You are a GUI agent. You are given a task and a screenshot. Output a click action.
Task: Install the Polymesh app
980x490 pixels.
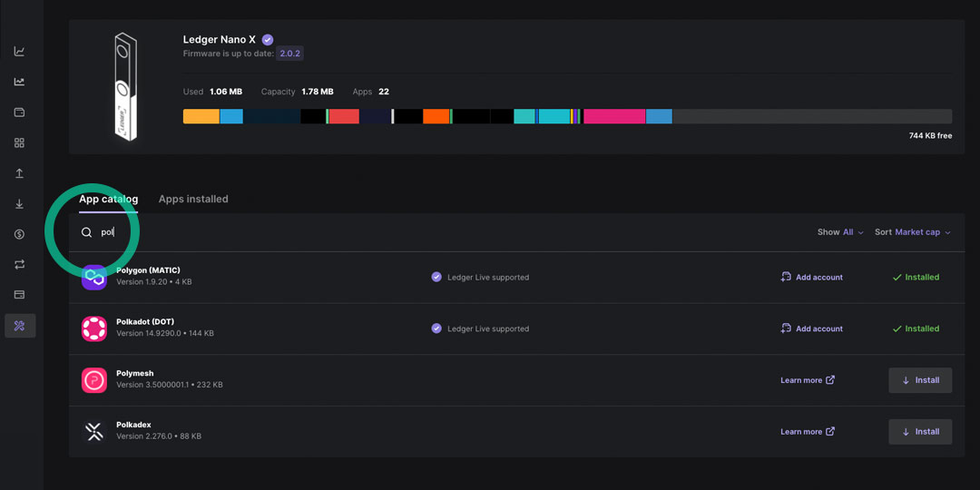(x=920, y=380)
